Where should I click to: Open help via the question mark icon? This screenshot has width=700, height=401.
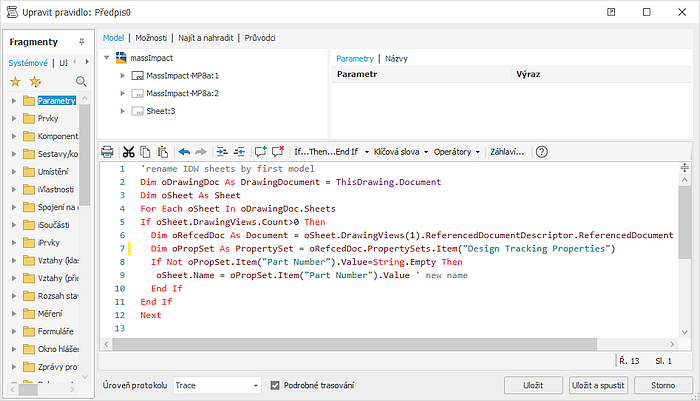541,152
